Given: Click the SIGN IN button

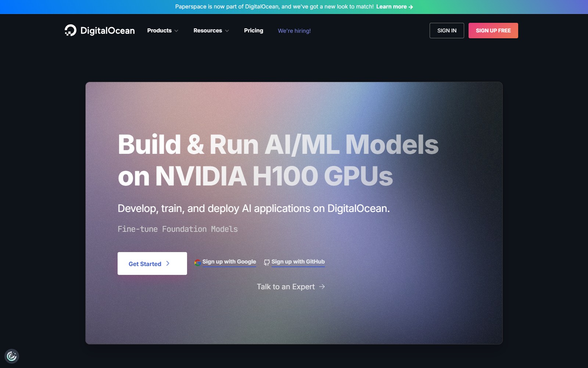Looking at the screenshot, I should (x=447, y=31).
